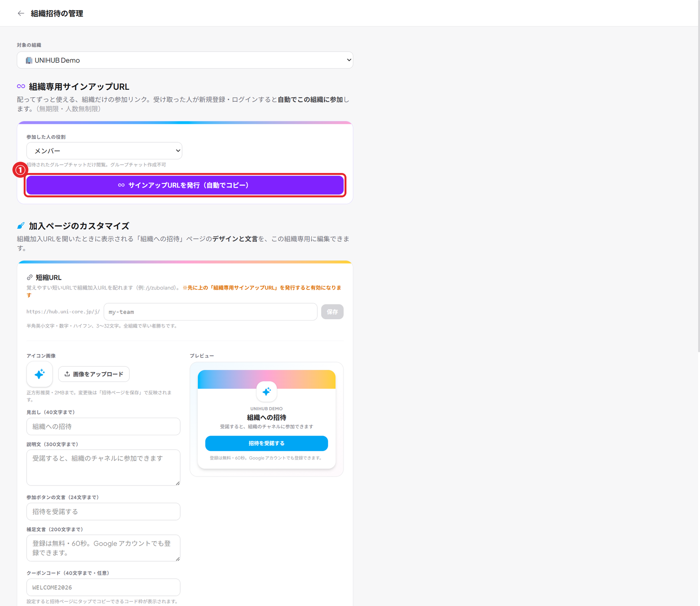Screen dimensions: 700x606
Task: Go back using the arrow icon
Action: (x=21, y=13)
